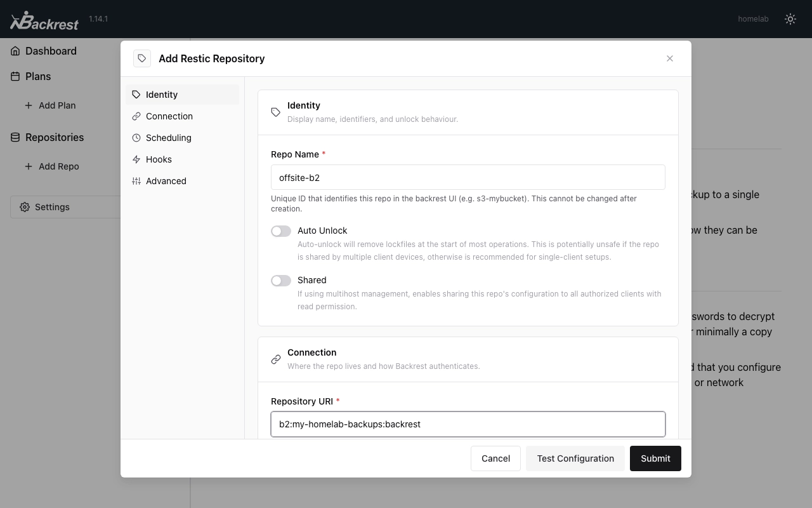Click the version number 1.14.1
This screenshot has width=812, height=508.
(x=98, y=19)
